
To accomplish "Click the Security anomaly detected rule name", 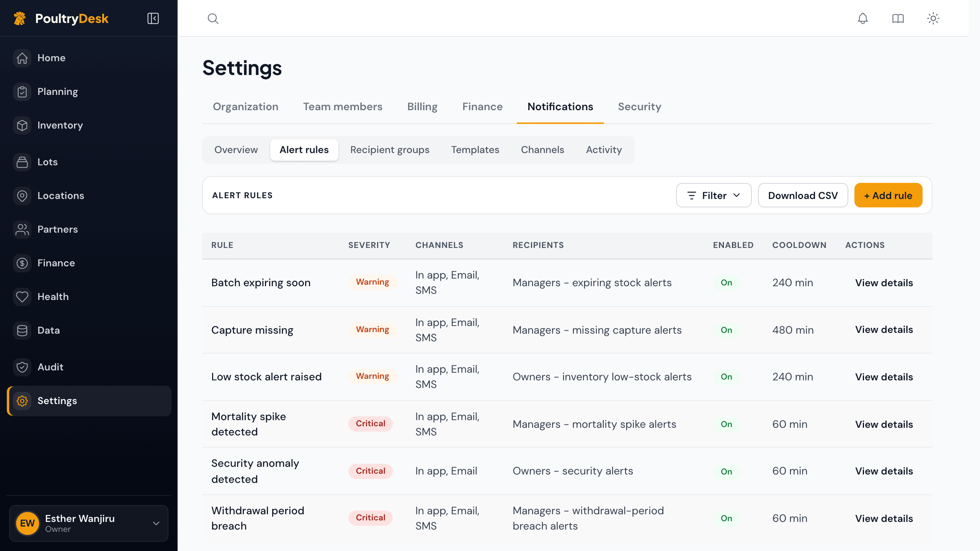I will tap(255, 471).
